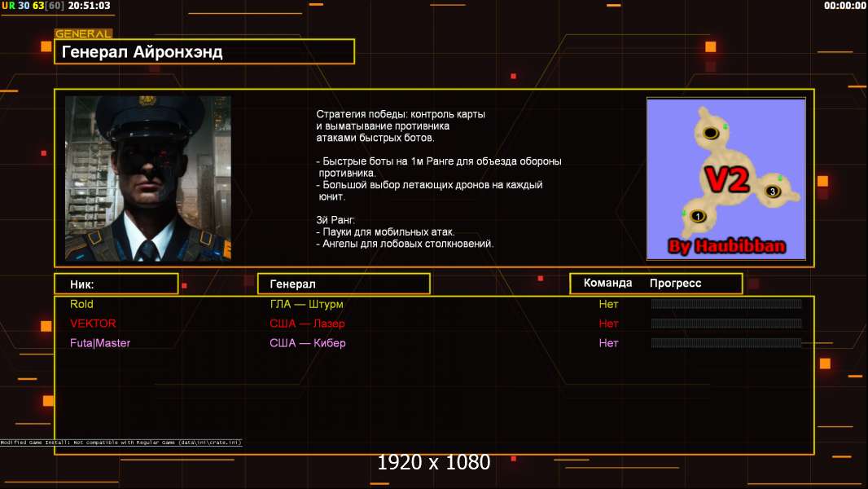Click the 'By Haubibban' map credit text
The image size is (868, 489).
click(727, 246)
